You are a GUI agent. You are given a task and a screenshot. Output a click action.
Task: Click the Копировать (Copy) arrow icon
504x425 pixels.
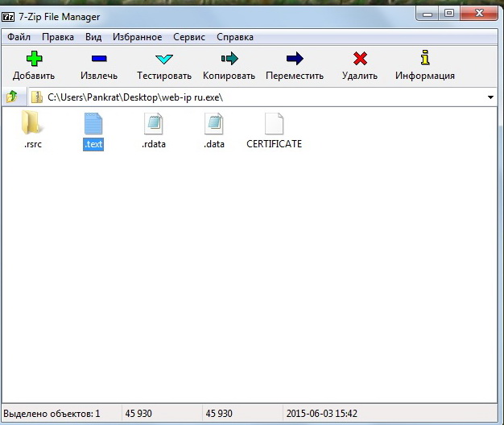click(229, 59)
